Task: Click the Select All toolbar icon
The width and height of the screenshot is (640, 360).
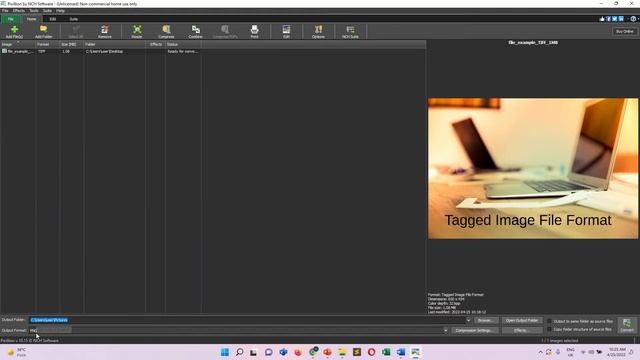Action: 76,31
